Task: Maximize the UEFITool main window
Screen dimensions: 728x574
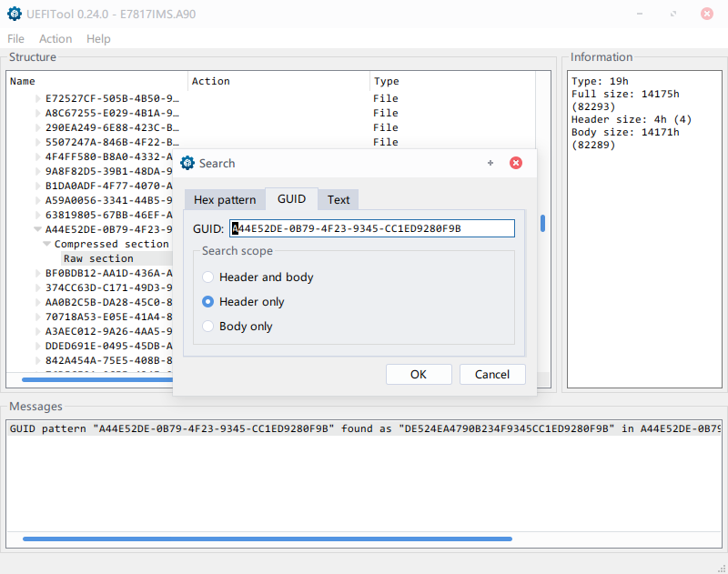Action: (672, 15)
